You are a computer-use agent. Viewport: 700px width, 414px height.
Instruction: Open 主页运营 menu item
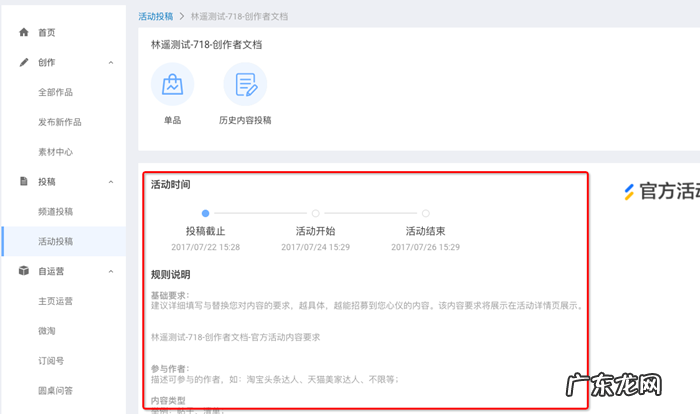pos(55,301)
